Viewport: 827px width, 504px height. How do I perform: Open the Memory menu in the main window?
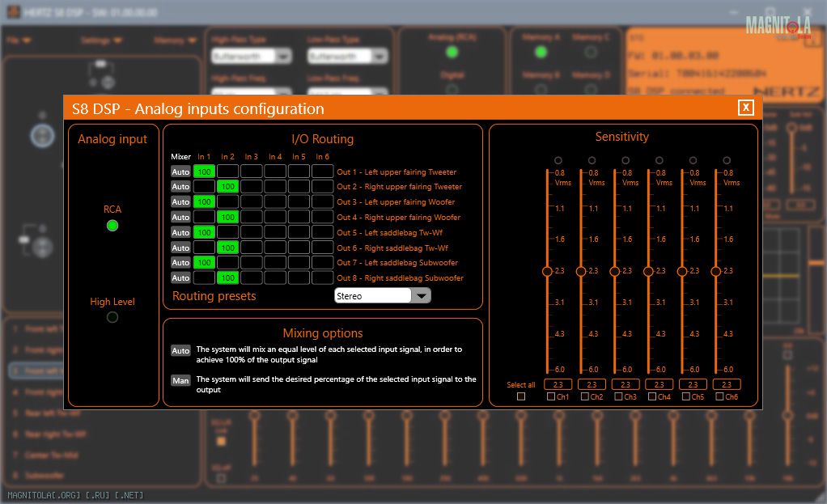click(175, 40)
